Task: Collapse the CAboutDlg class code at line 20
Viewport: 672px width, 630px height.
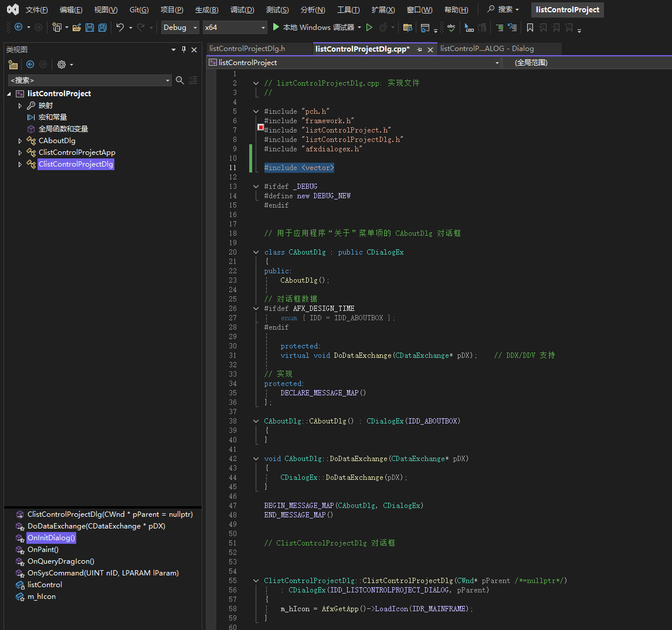Action: [256, 252]
